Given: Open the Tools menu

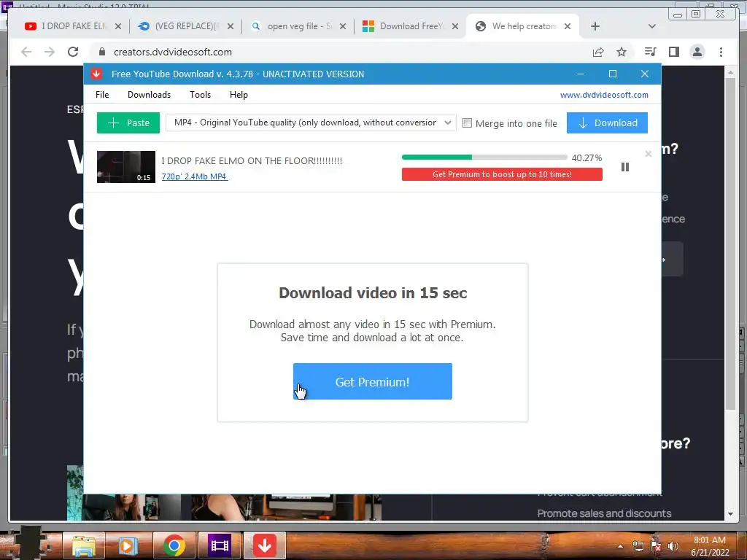Looking at the screenshot, I should coord(200,95).
